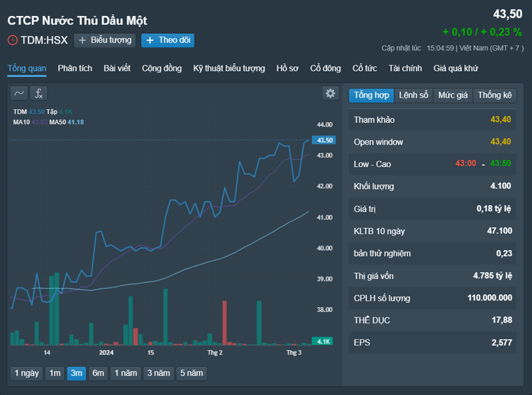The height and width of the screenshot is (395, 532).
Task: Select the 6m time range
Action: pyautogui.click(x=98, y=374)
